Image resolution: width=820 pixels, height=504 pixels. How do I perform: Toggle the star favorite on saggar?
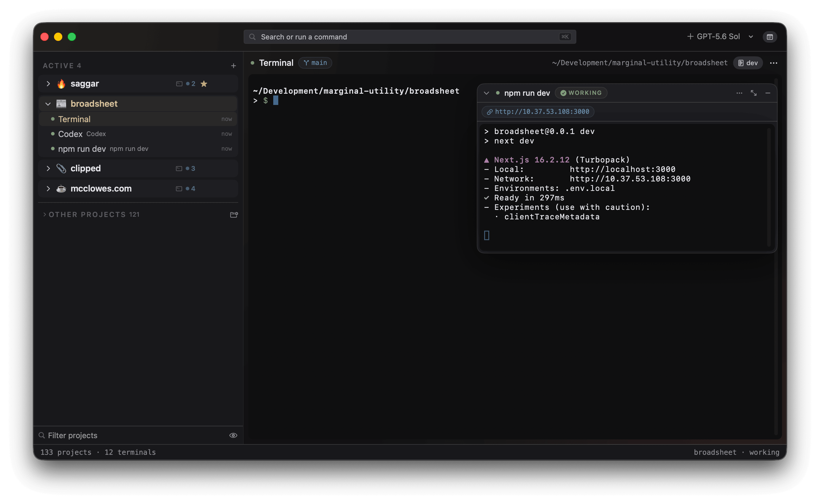tap(204, 84)
